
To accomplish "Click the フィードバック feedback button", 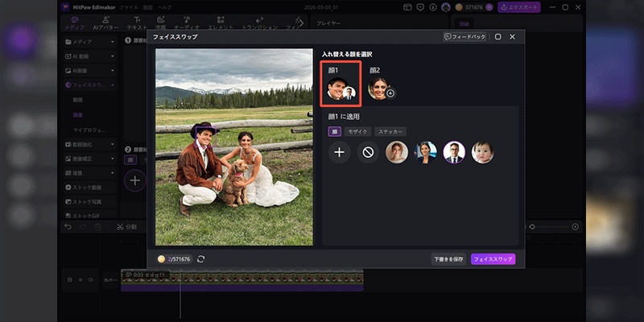I will click(464, 37).
